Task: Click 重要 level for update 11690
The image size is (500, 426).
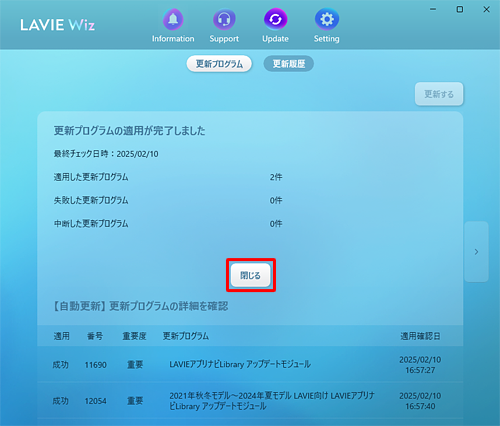Action: click(135, 365)
